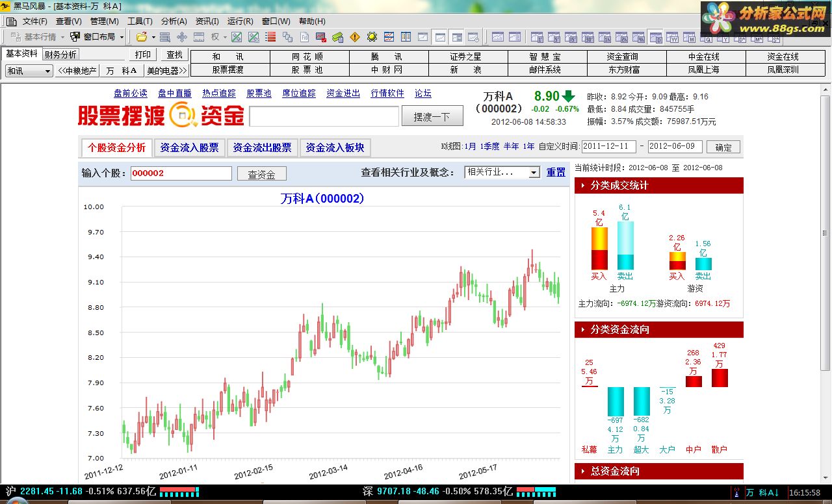Click the document icon left of 文件 menu
The height and width of the screenshot is (504, 832).
pyautogui.click(x=11, y=21)
